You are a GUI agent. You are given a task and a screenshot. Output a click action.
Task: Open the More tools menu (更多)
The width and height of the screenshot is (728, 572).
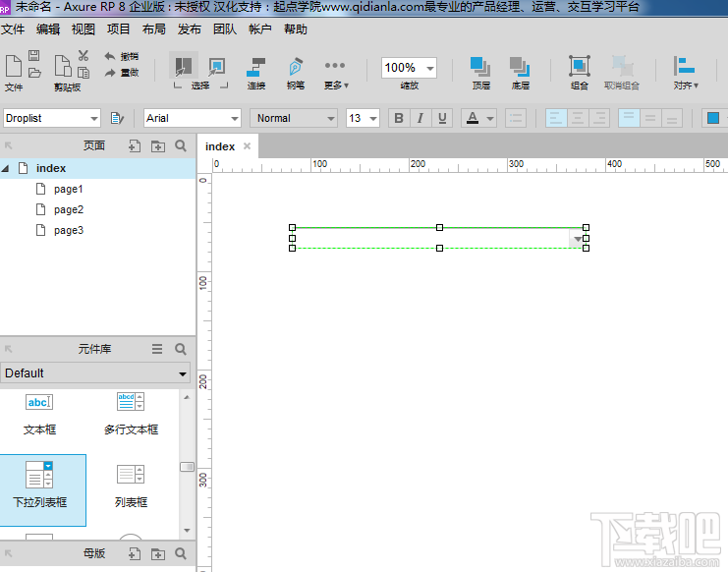(336, 73)
